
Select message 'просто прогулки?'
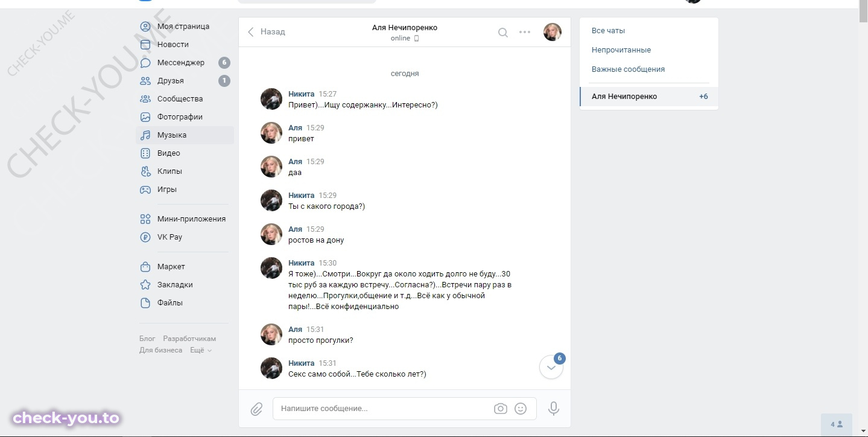321,340
